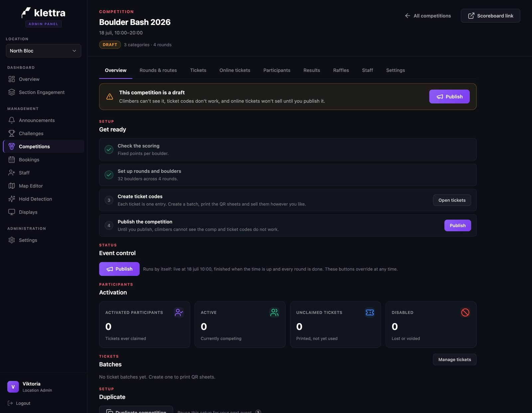532x413 pixels.
Task: Open the Staff tab
Action: 367,70
